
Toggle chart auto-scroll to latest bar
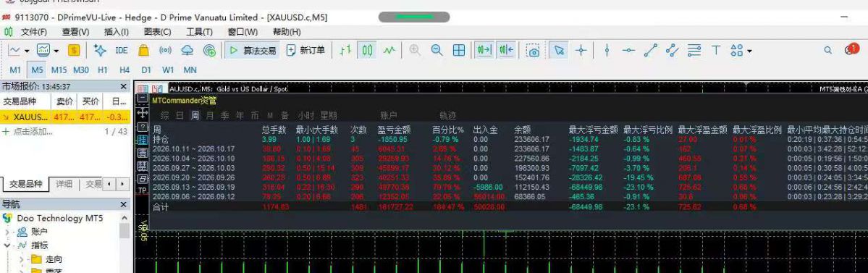click(x=484, y=51)
